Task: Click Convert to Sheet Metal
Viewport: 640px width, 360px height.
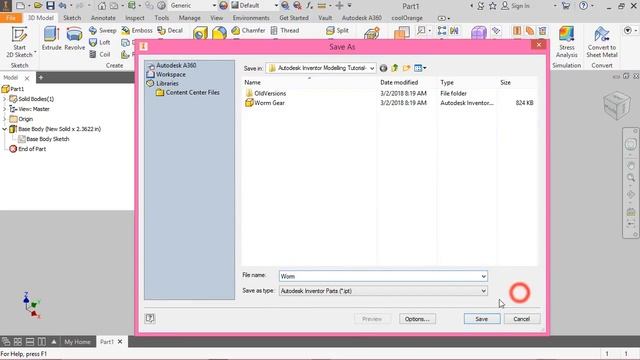Action: coord(602,42)
